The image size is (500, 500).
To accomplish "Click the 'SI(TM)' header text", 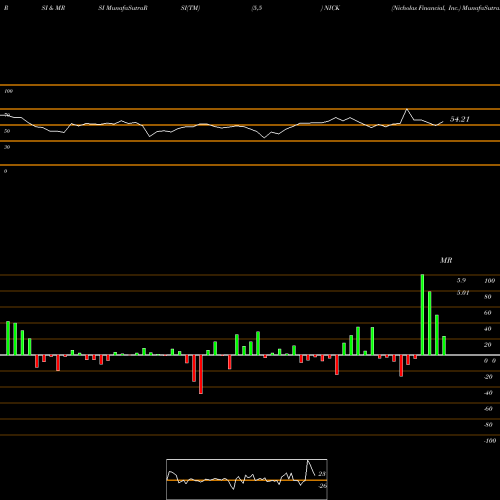I will [190, 8].
